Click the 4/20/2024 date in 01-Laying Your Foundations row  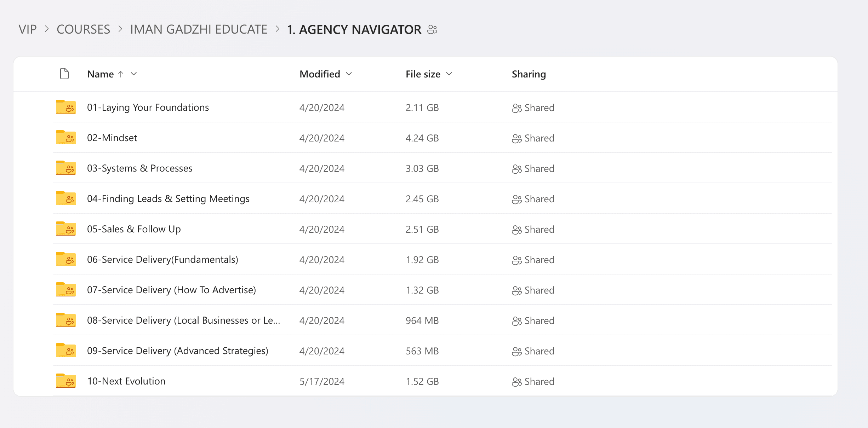pyautogui.click(x=322, y=108)
